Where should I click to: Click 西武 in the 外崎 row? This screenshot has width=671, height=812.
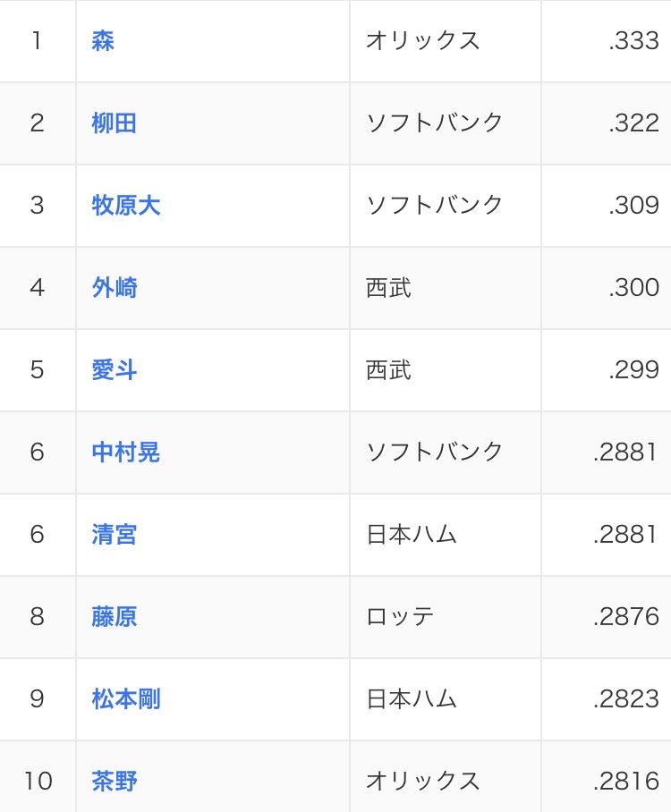(388, 287)
